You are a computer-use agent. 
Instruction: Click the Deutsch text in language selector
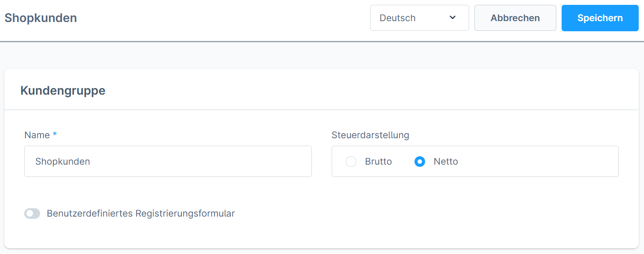click(x=397, y=18)
